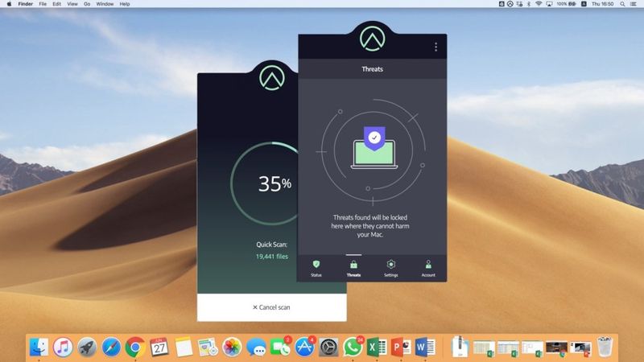
Task: Click the logo atop the scan window
Action: 272,77
